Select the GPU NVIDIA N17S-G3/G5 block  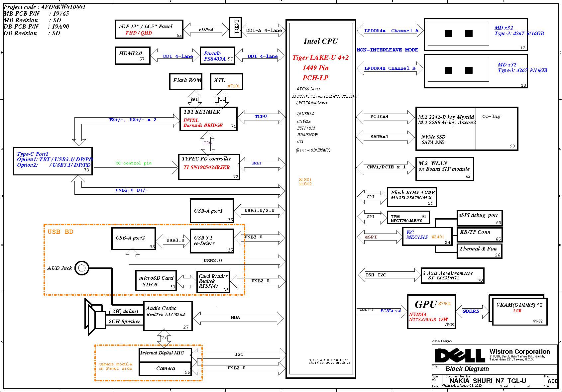pos(431,312)
